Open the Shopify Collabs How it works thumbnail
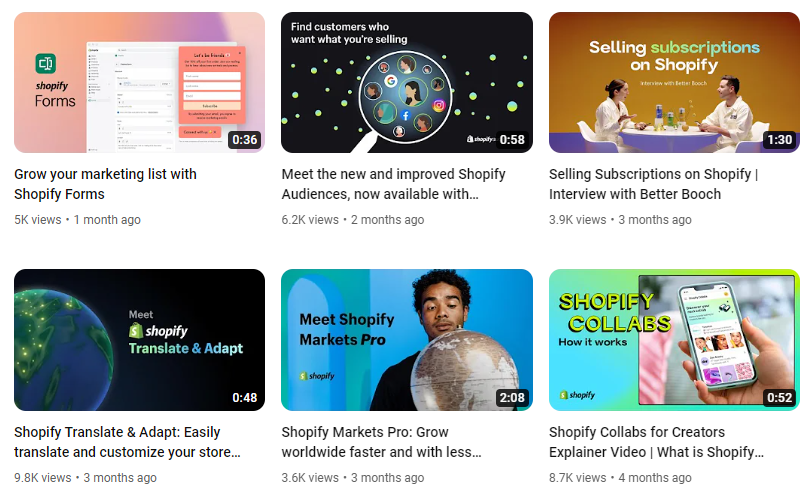 click(674, 340)
